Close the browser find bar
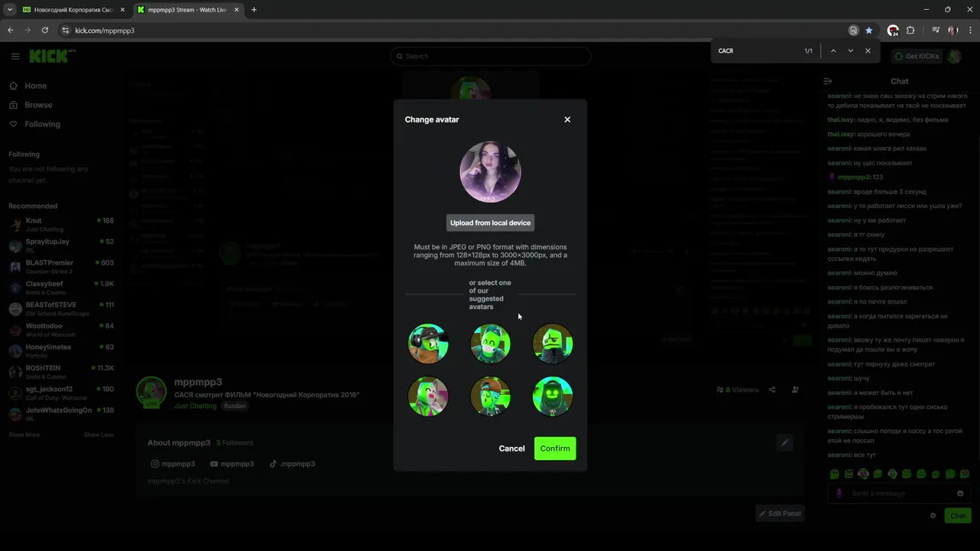The width and height of the screenshot is (980, 551). (867, 51)
